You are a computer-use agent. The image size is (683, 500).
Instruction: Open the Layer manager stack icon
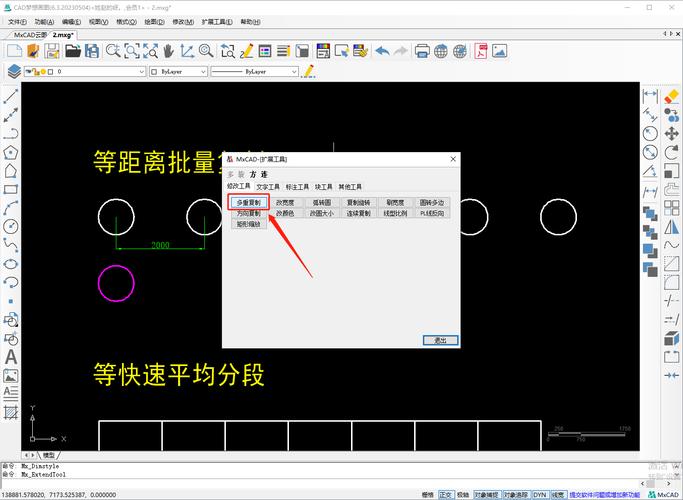pos(14,71)
